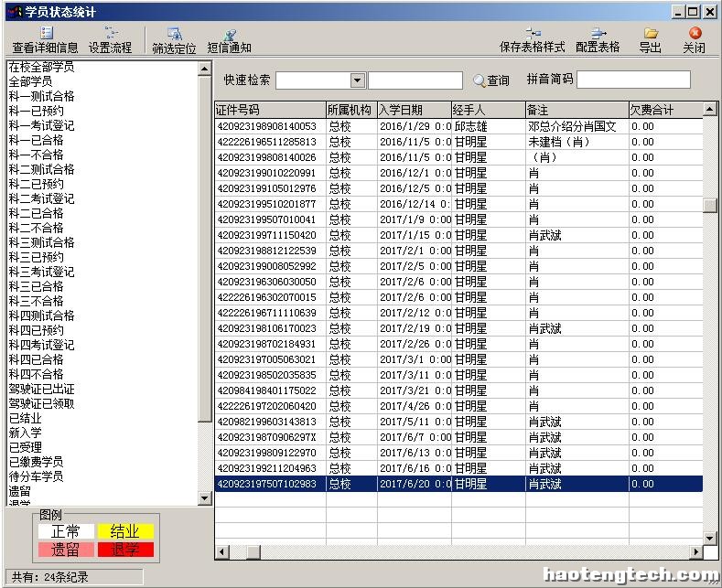This screenshot has width=722, height=588.
Task: Click date cell 2017/5/11
Action: pyautogui.click(x=414, y=422)
